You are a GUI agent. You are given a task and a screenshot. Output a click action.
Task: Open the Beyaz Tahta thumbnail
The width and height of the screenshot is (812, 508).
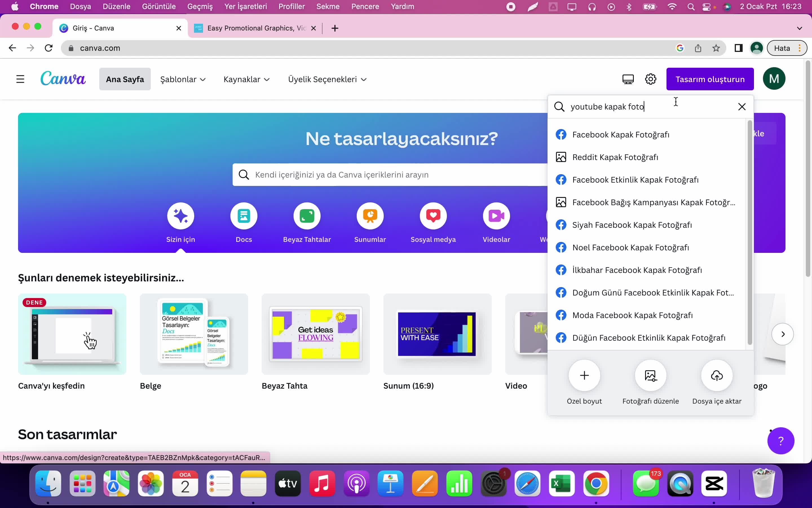(x=316, y=334)
